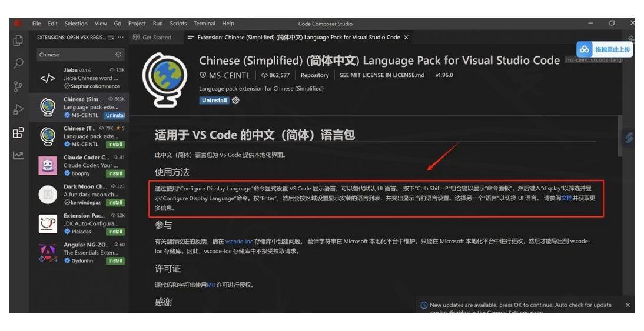Open the Run and Debug view icon
Viewport: 644px width, 331px height.
(x=18, y=109)
